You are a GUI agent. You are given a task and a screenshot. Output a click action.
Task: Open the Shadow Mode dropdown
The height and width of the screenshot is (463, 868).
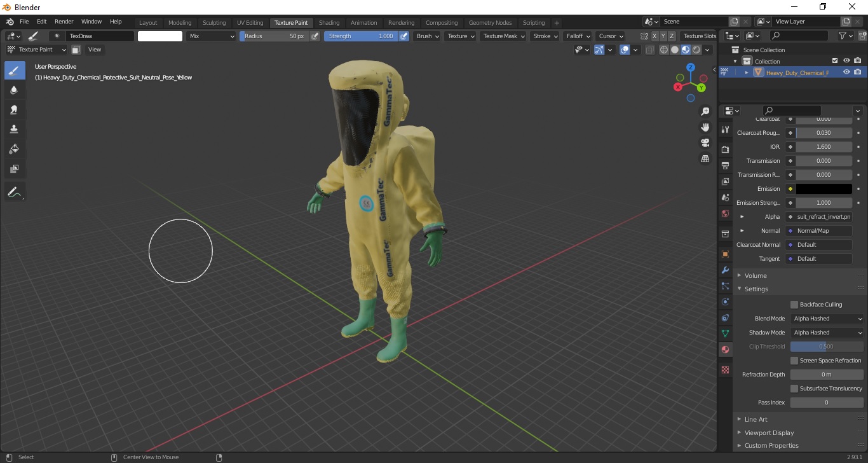coord(827,333)
